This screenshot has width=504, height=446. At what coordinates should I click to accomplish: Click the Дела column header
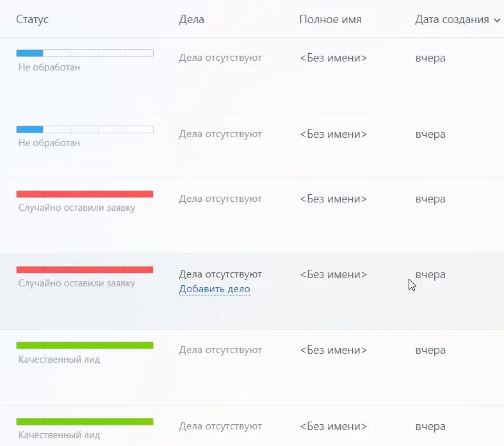191,20
